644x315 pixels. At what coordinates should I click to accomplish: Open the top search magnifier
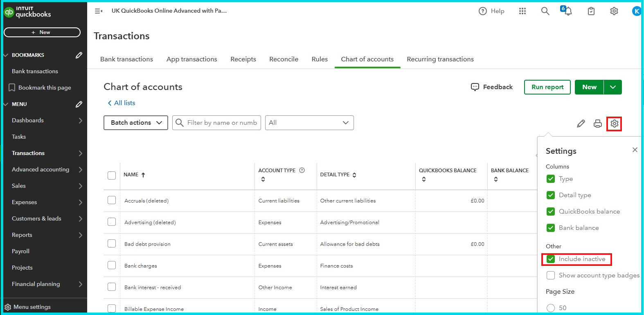point(545,11)
